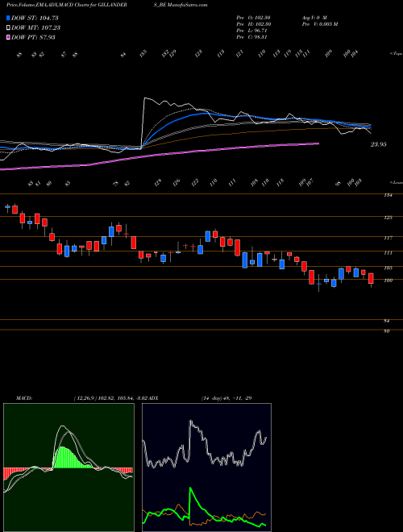Viewport: 403px width, 532px height.
Task: Open the green MACD histogram panel
Action: [69, 468]
